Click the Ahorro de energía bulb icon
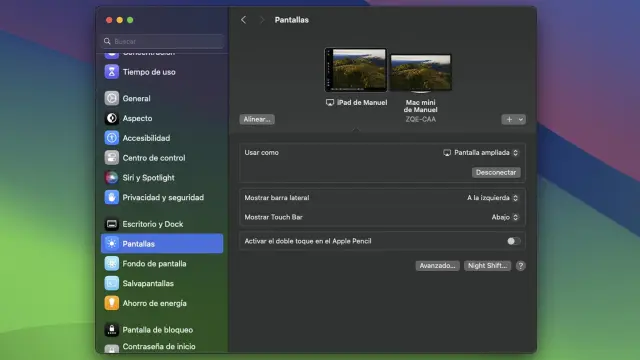This screenshot has height=360, width=640. 111,303
